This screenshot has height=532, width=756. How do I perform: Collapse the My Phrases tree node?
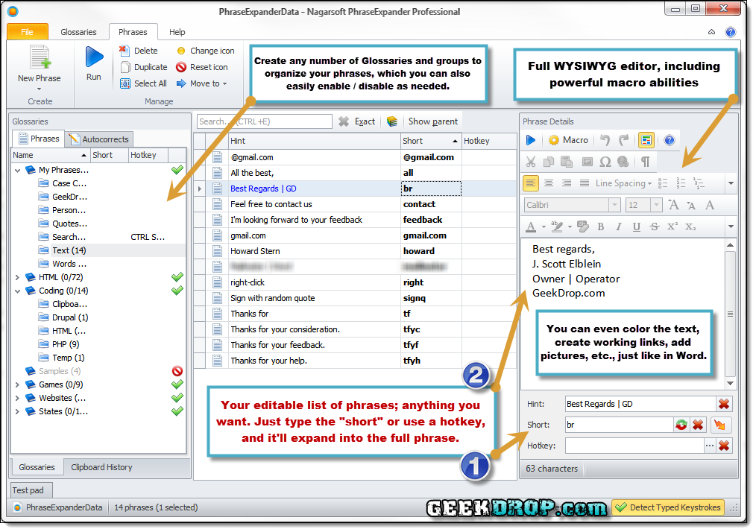click(x=18, y=170)
